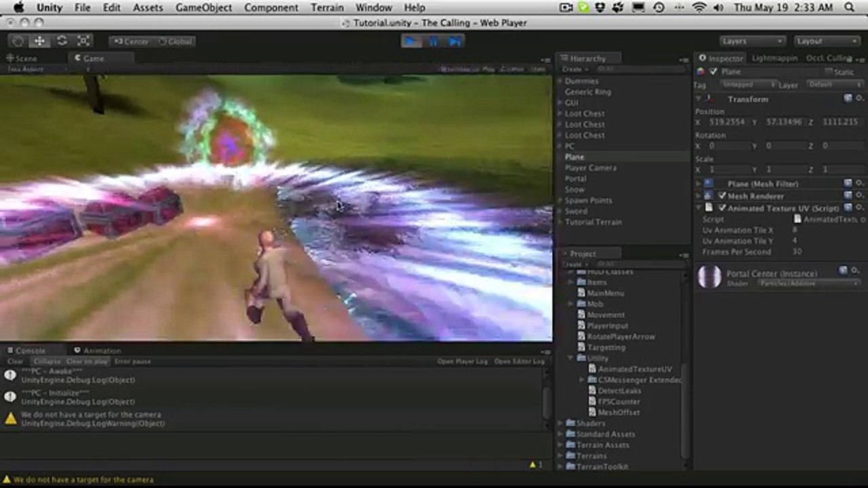Stop play mode with the Play button
The width and height of the screenshot is (868, 488).
click(411, 41)
